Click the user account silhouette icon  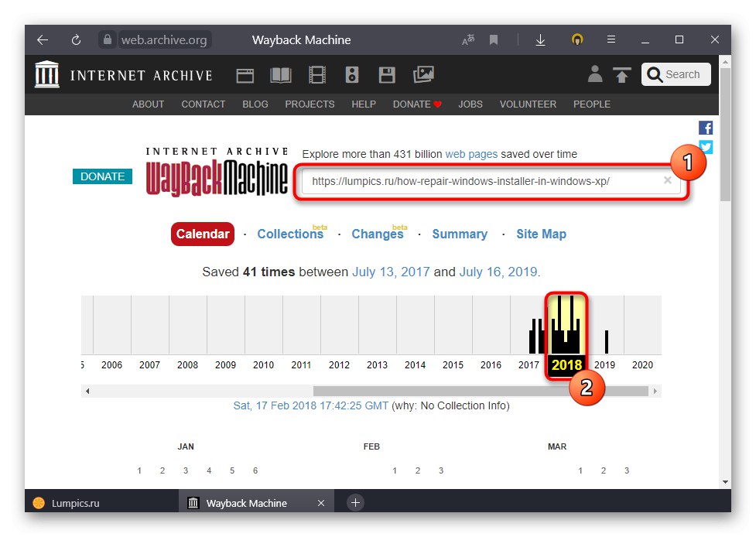point(595,74)
